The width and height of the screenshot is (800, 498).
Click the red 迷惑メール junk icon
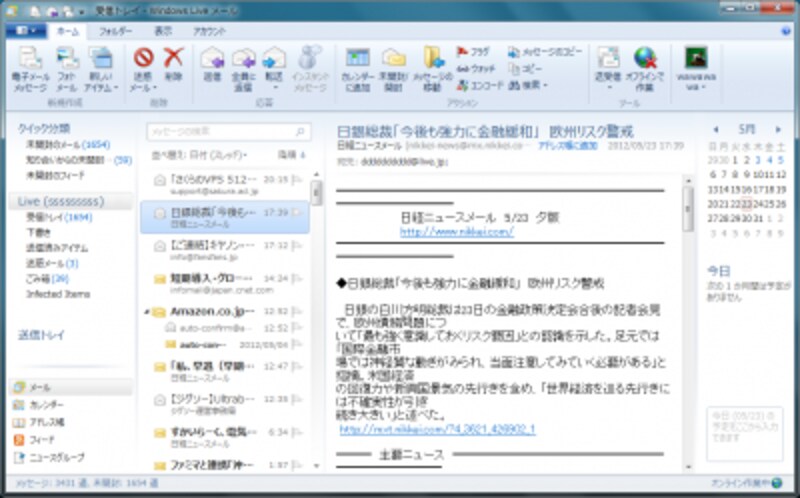click(x=143, y=57)
